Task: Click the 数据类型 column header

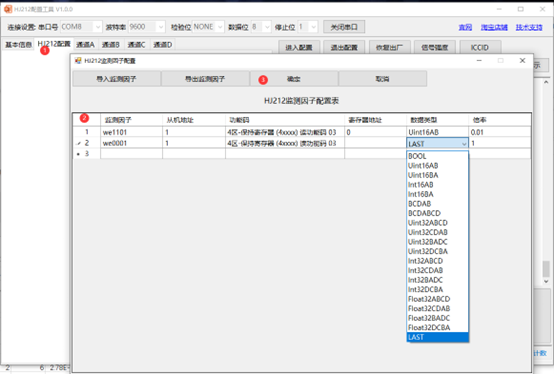Action: [437, 120]
